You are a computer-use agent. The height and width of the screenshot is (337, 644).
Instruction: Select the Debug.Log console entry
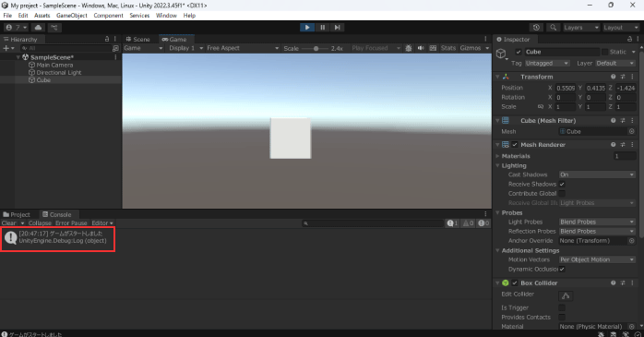pyautogui.click(x=245, y=237)
